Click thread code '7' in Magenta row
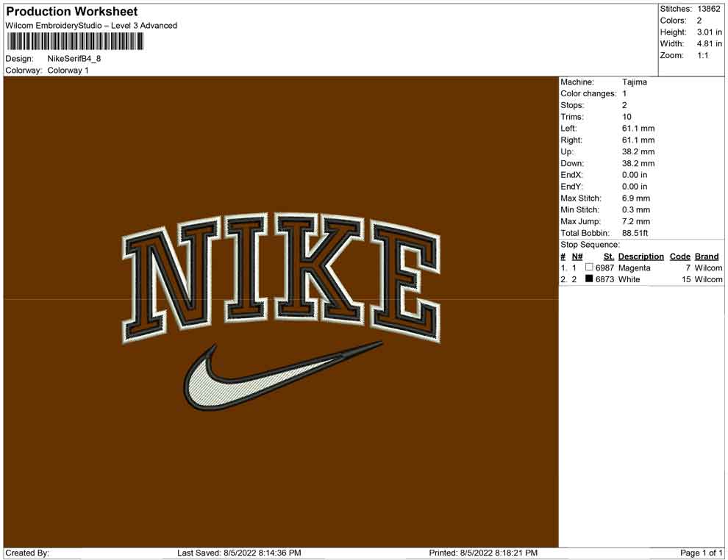This screenshot has width=728, height=560. pyautogui.click(x=688, y=268)
